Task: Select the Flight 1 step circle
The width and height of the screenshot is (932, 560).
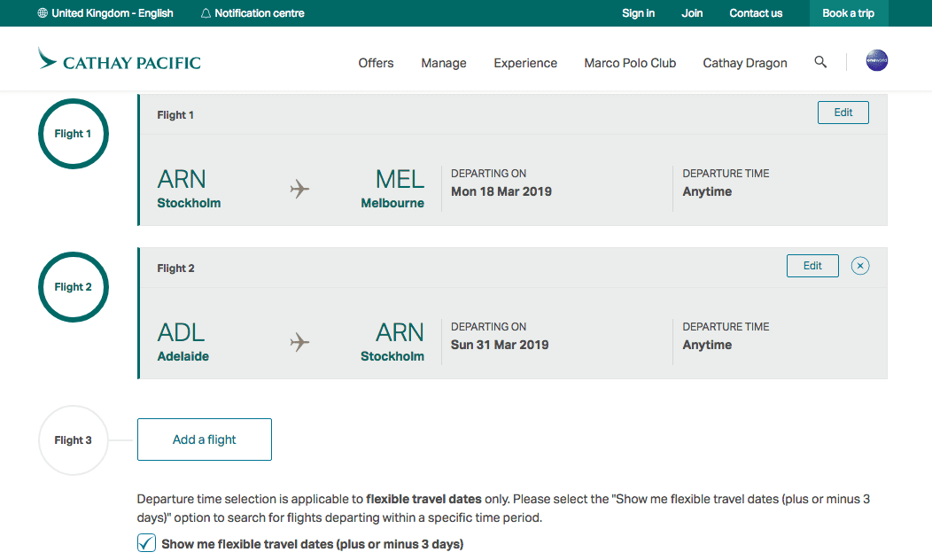Action: coord(74,134)
